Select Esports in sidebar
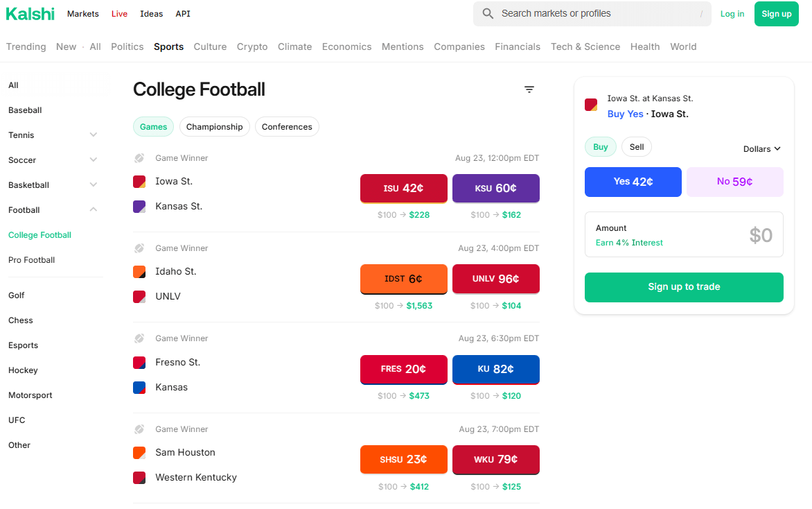Screen dimensions: 812x509 [24, 345]
